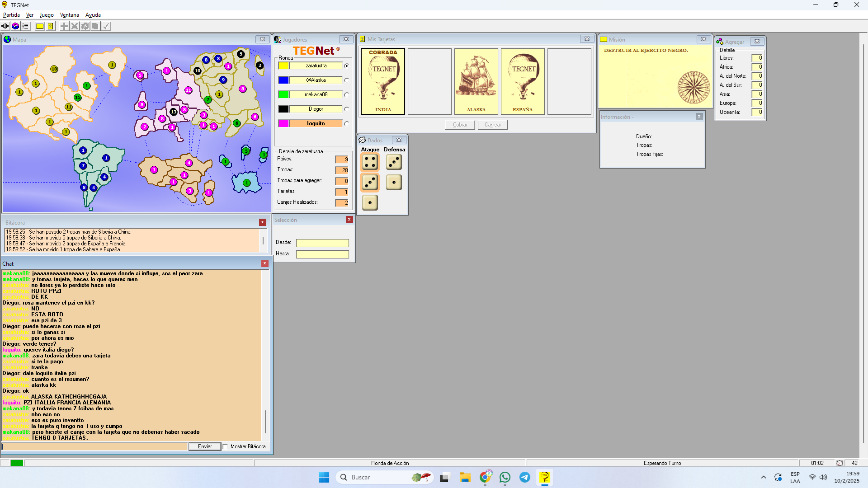Open the yellow cards toolbar icon

tap(50, 26)
